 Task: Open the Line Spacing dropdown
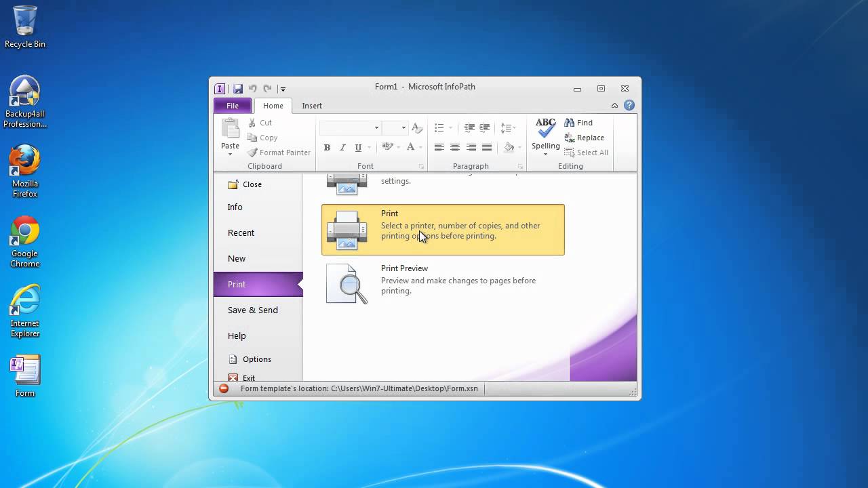(508, 127)
